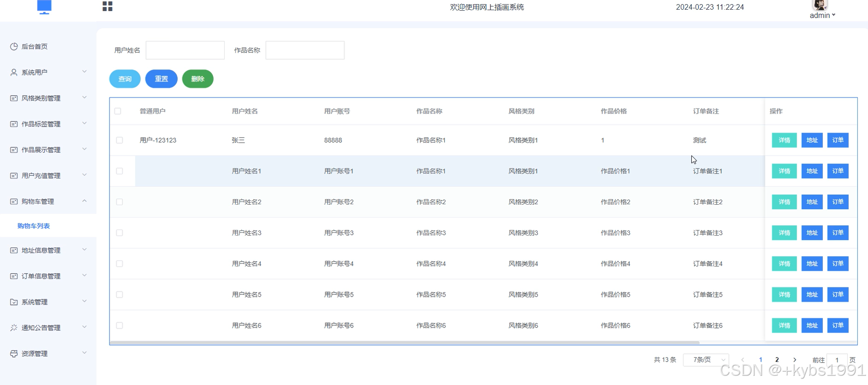Click the 通知公告管理 loading-style icon
Image resolution: width=868 pixels, height=385 pixels.
pos(14,328)
